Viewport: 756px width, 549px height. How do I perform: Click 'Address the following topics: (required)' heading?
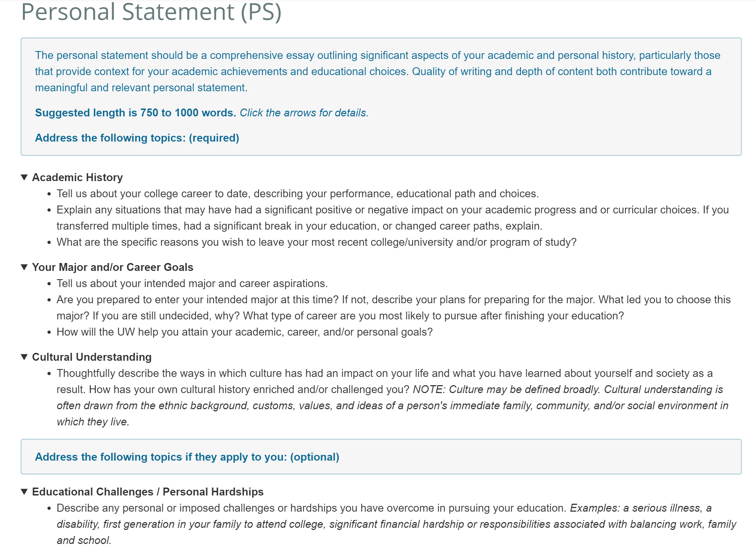[x=137, y=138]
